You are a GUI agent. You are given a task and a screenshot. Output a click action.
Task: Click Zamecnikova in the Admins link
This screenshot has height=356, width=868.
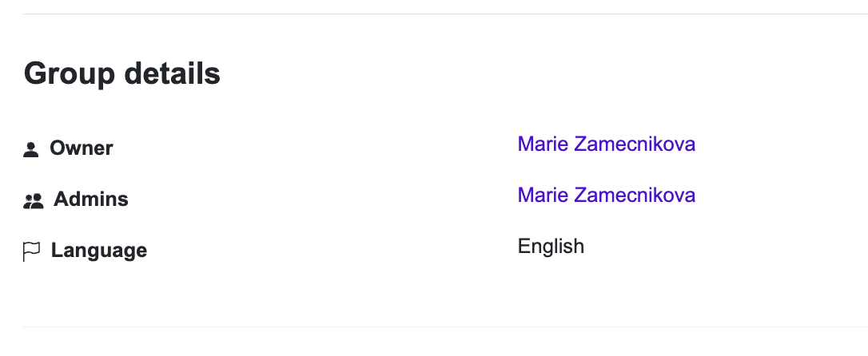point(634,196)
